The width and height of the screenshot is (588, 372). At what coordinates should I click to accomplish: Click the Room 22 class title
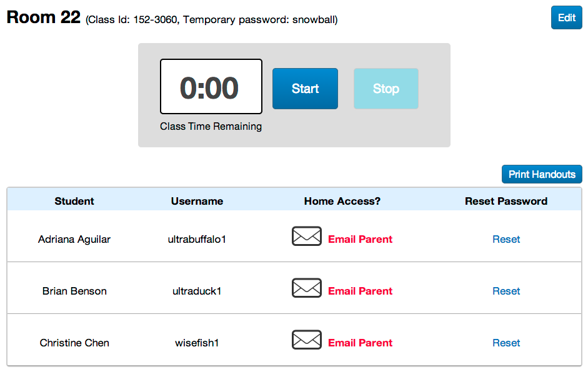(x=44, y=17)
